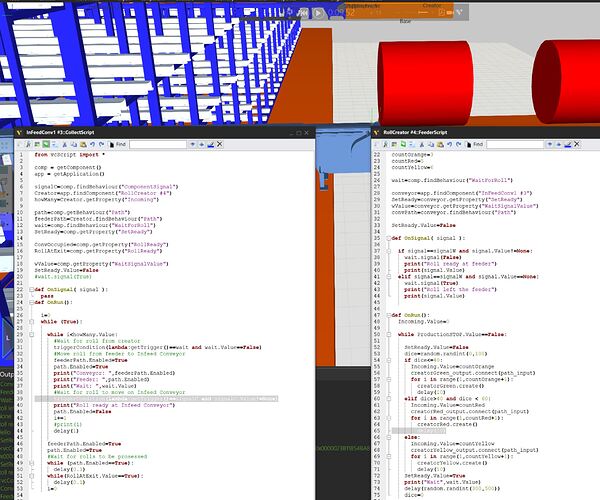Click find-next down arrow in FeederScript toolbar

pos(550,144)
